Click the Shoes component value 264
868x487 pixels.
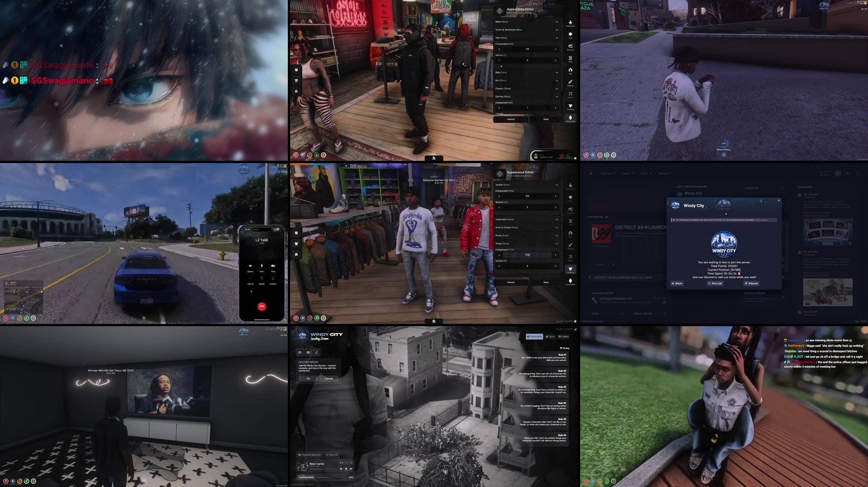(x=527, y=255)
